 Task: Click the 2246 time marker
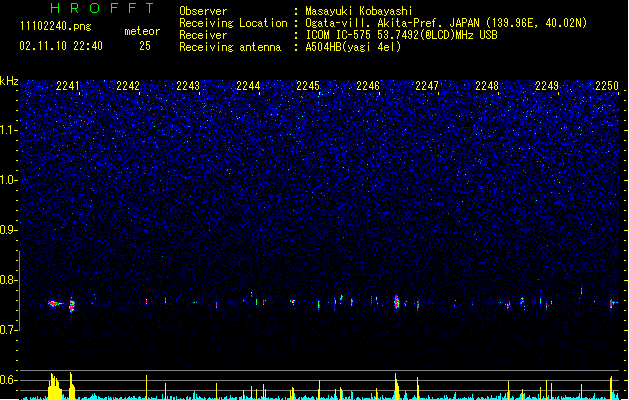coord(368,86)
